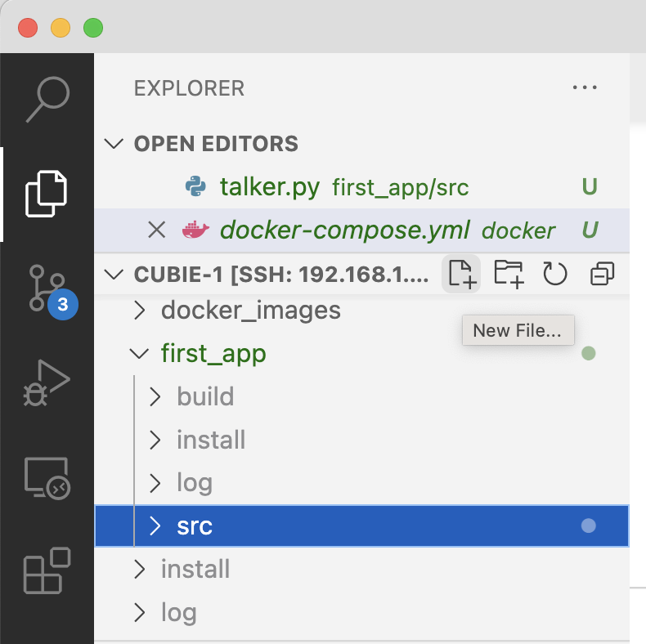Open Remote Explorer view
The width and height of the screenshot is (646, 644).
[x=47, y=477]
